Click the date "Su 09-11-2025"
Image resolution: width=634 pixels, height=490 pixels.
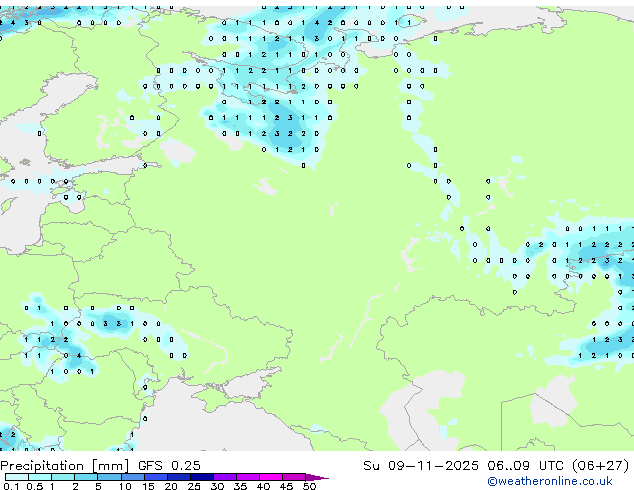421,466
